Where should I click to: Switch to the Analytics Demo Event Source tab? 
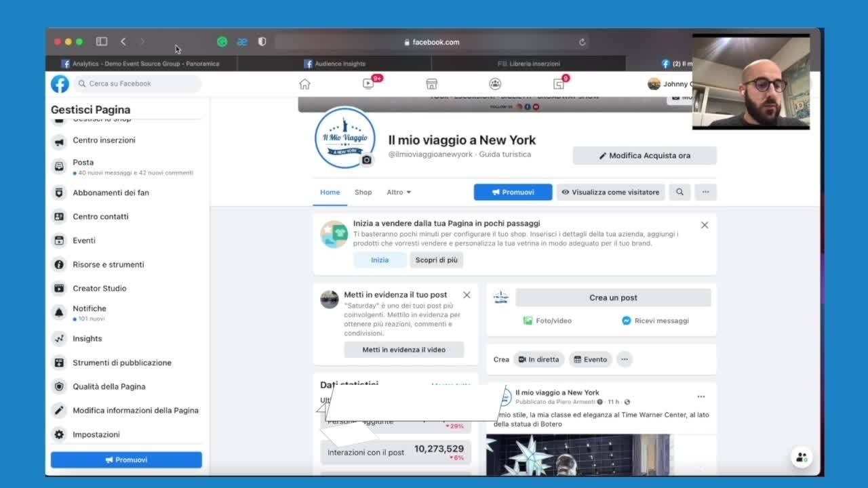click(x=141, y=64)
